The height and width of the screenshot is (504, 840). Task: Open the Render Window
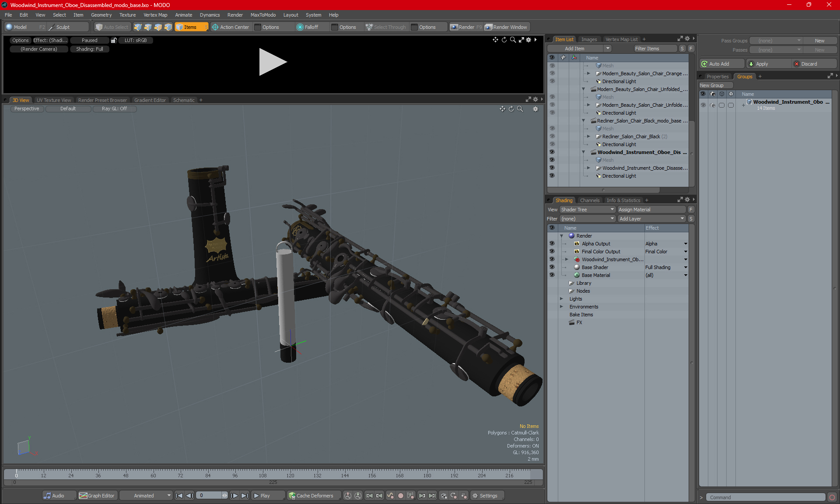(x=506, y=27)
